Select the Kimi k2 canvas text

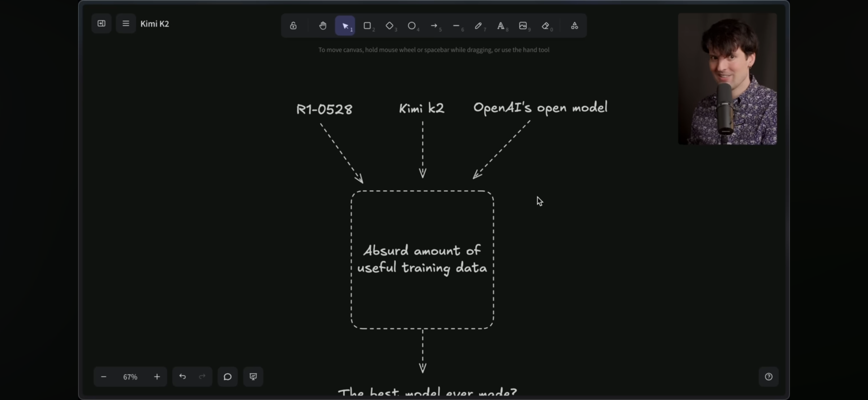(421, 108)
